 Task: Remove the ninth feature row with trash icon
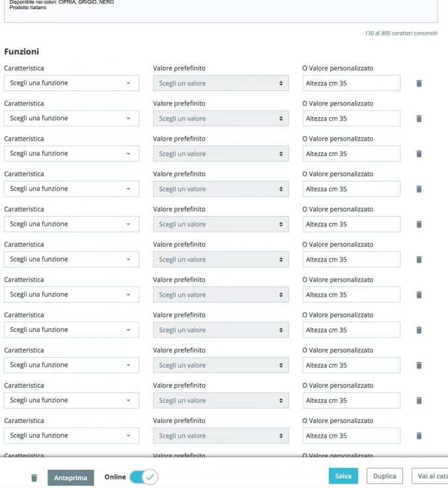[419, 365]
